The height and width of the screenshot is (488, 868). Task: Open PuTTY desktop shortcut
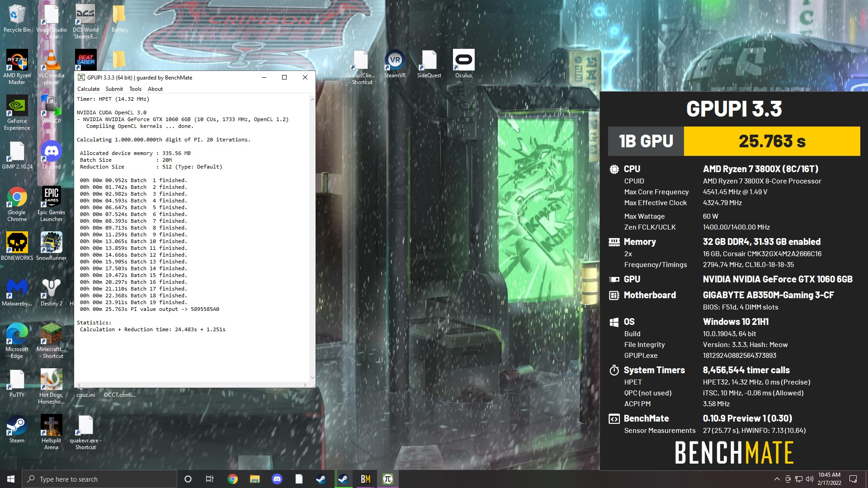[x=17, y=383]
